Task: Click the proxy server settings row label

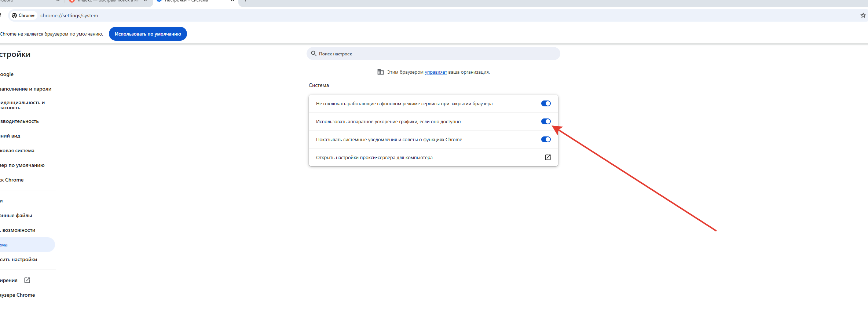Action: point(374,158)
